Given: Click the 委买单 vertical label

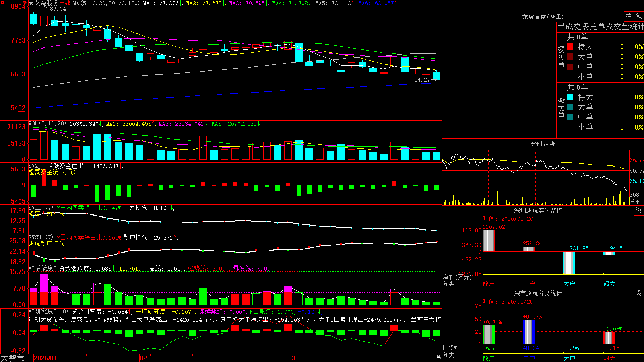Looking at the screenshot, I should 561,57.
